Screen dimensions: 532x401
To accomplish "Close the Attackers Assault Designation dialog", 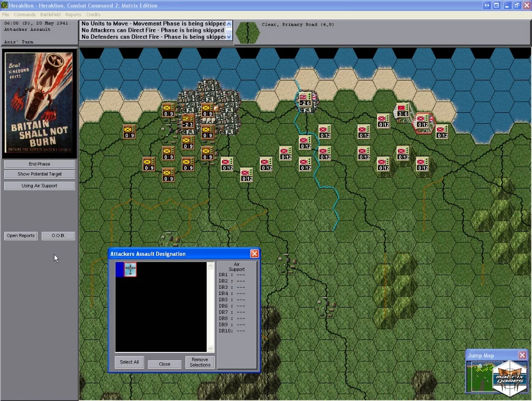I will pyautogui.click(x=254, y=253).
